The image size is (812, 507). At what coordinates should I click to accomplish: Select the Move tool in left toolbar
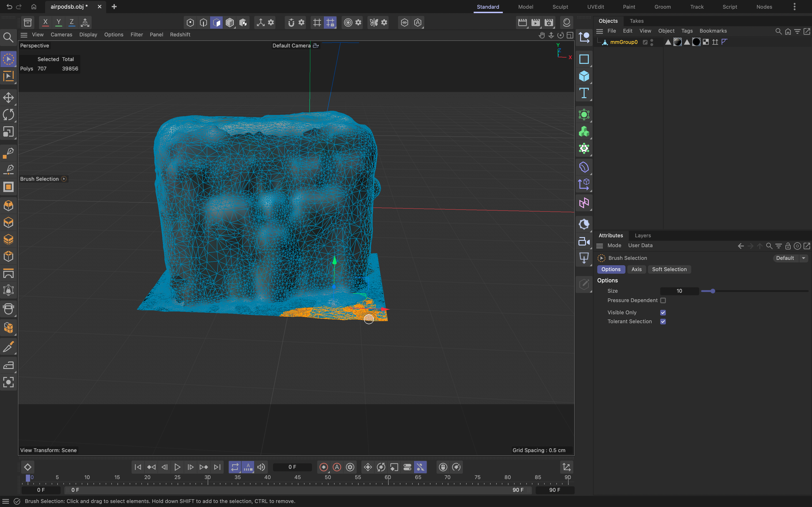(x=8, y=98)
